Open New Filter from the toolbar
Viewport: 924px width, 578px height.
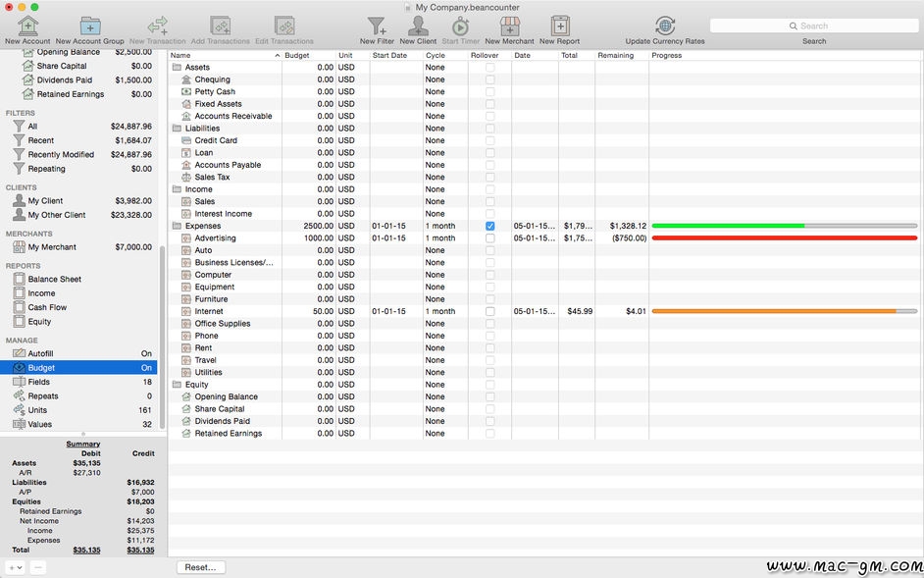[x=377, y=26]
